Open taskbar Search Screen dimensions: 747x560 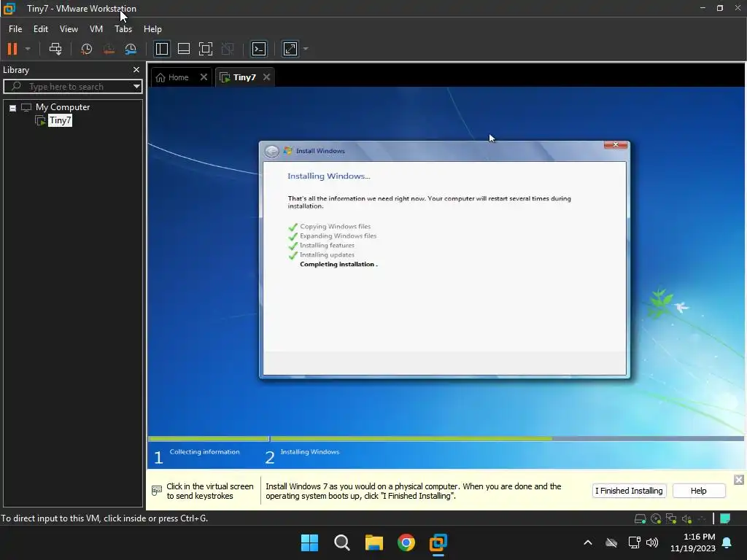[341, 542]
